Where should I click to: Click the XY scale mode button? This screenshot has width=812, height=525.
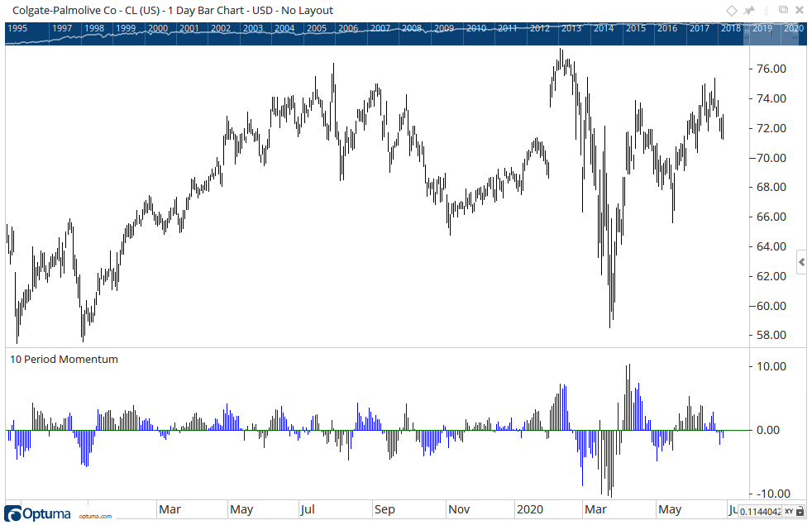789,512
